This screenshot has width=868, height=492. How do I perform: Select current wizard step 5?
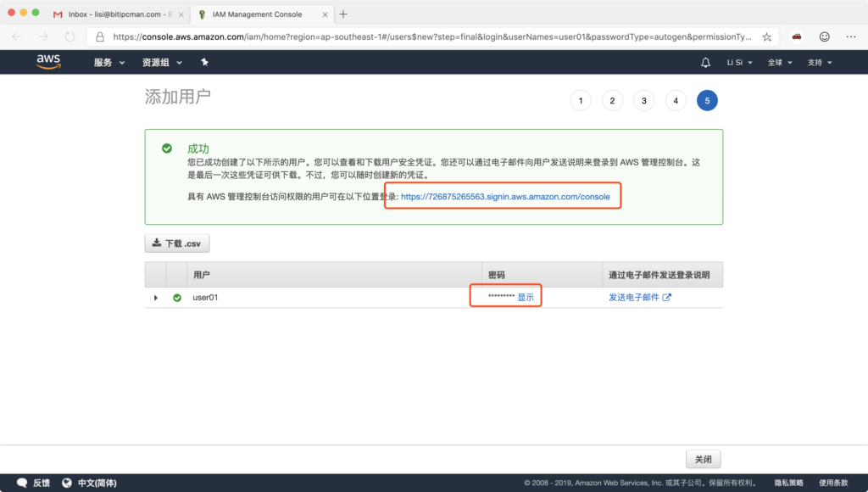pyautogui.click(x=707, y=100)
